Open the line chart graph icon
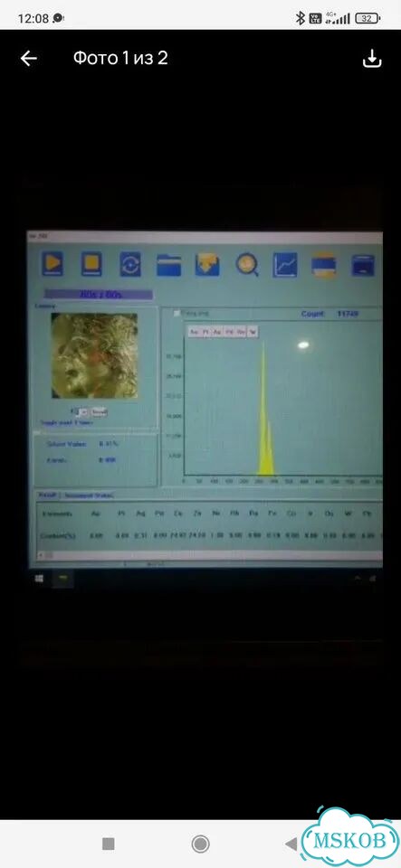Image resolution: width=401 pixels, height=868 pixels. coord(285,265)
